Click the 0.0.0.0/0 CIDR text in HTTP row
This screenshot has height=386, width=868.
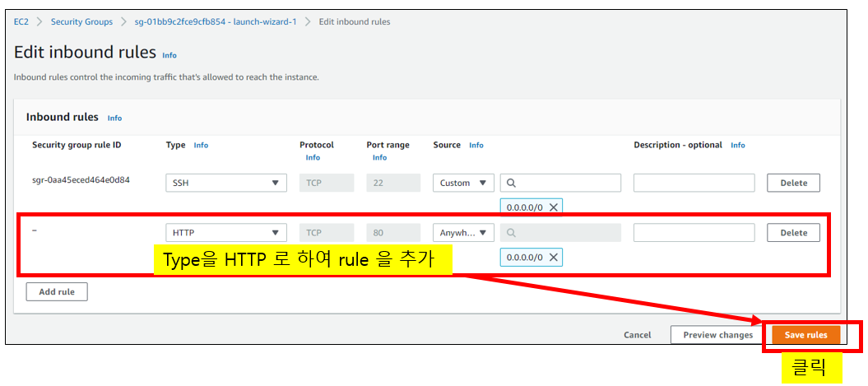click(x=524, y=257)
